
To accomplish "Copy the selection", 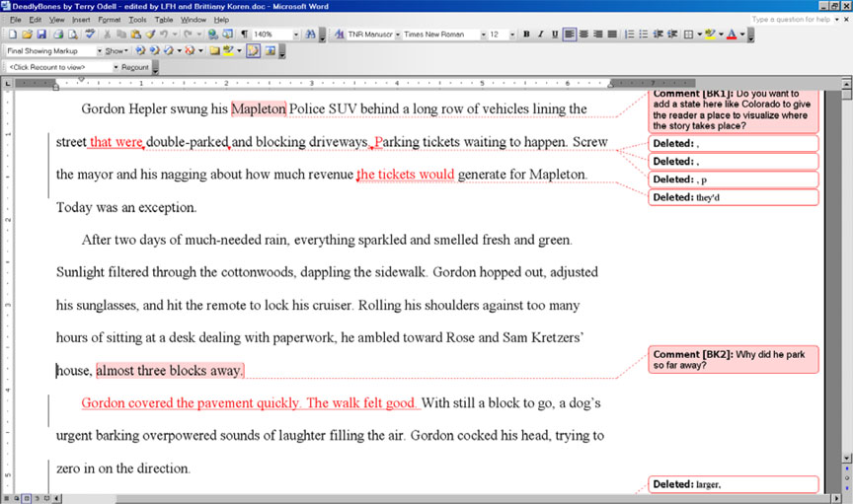I will tap(121, 35).
